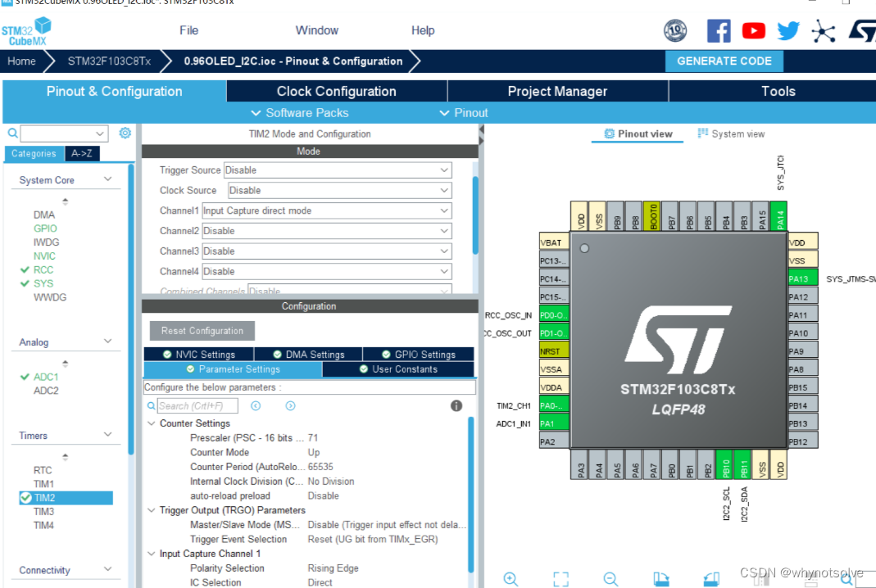The height and width of the screenshot is (588, 876).
Task: Go to the STM32F103C8Tx breadcrumb
Action: [109, 61]
